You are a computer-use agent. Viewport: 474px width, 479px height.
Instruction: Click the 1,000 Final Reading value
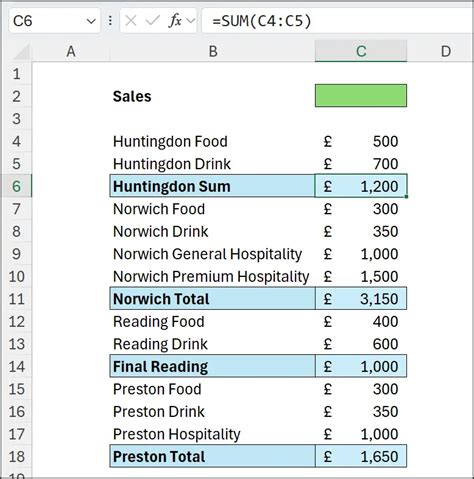361,366
